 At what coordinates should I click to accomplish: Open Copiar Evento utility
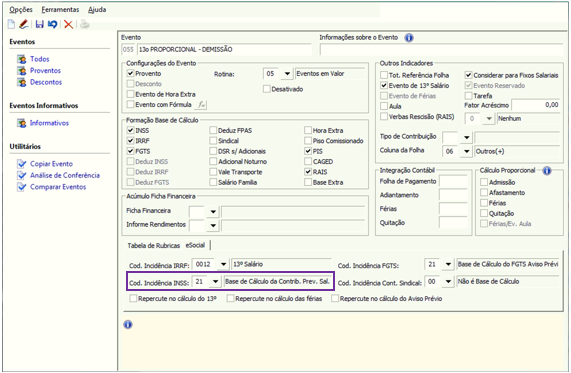pos(51,164)
